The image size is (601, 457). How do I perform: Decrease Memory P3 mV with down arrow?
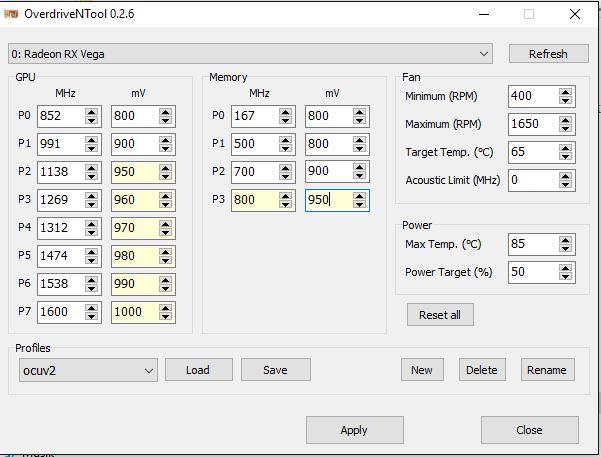tap(360, 204)
